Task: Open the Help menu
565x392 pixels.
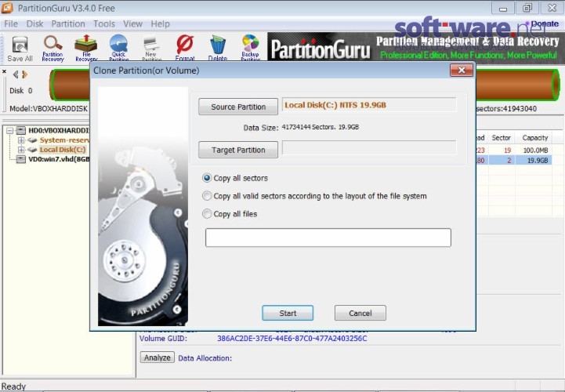Action: click(160, 24)
